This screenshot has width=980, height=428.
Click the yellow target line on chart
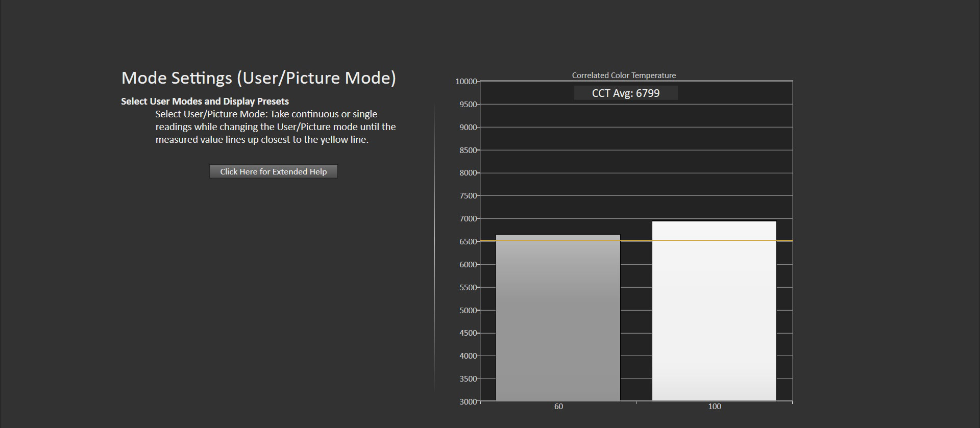click(636, 240)
